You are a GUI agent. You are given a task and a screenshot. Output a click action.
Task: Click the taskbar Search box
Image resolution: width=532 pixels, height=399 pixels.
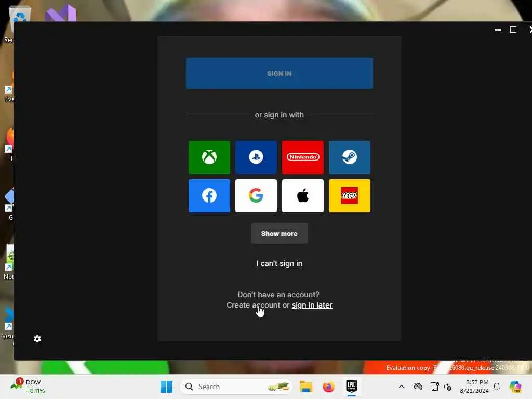[236, 387]
